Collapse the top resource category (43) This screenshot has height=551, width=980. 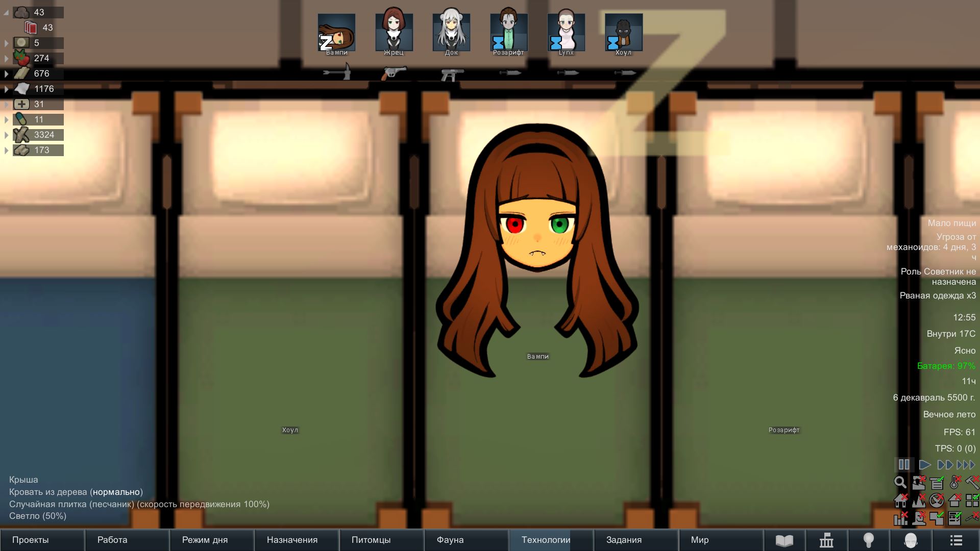tap(6, 13)
